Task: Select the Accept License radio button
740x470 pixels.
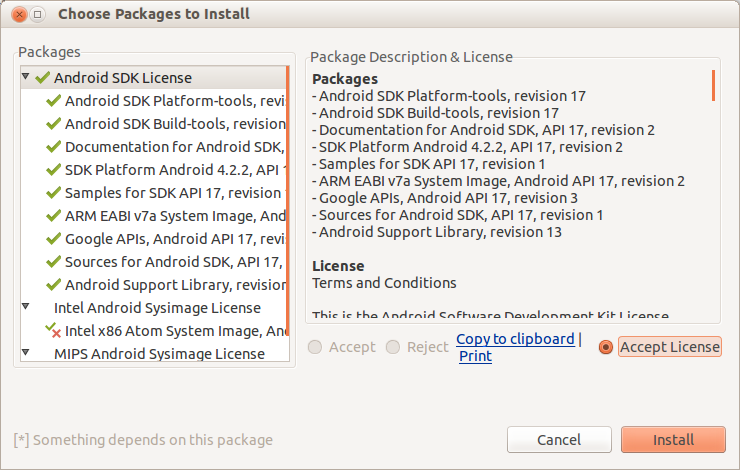Action: (x=605, y=347)
